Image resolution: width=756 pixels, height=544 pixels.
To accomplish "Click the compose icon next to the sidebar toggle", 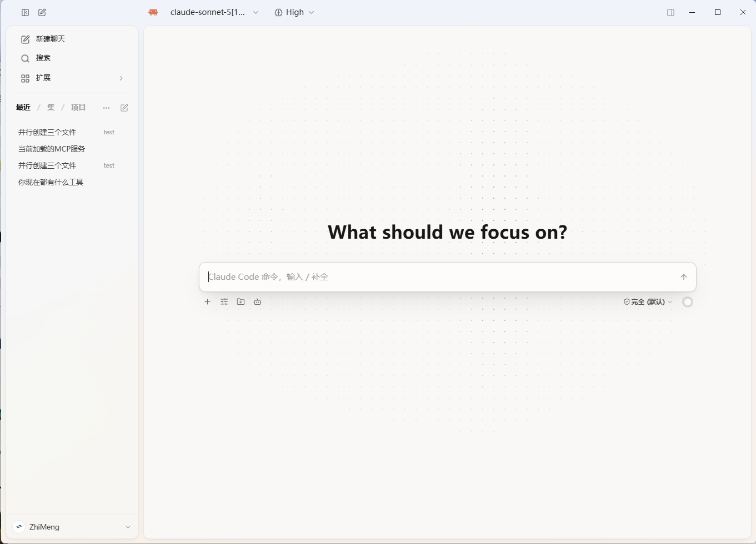I will 42,12.
